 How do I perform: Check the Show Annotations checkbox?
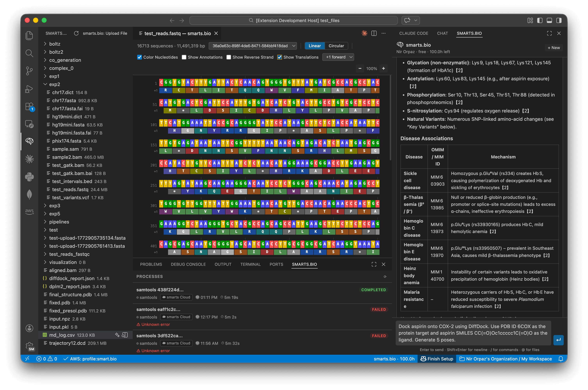click(184, 57)
